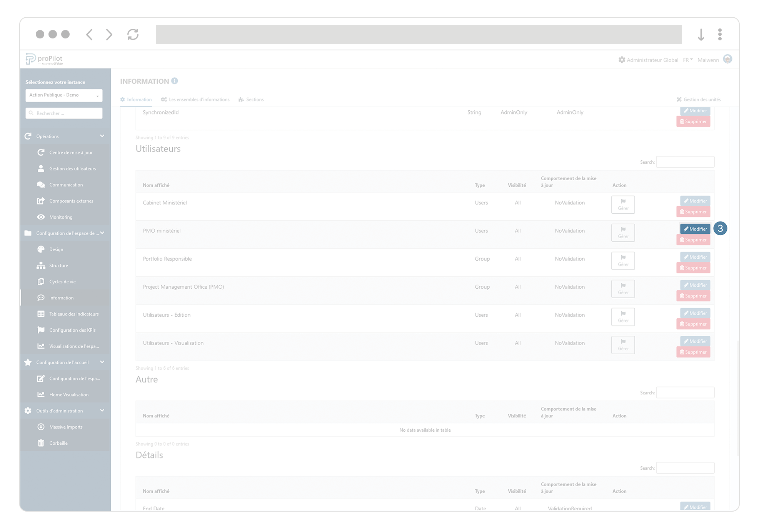759x532 pixels.
Task: Click Gérer button for Portfolio Responsible
Action: click(x=623, y=261)
